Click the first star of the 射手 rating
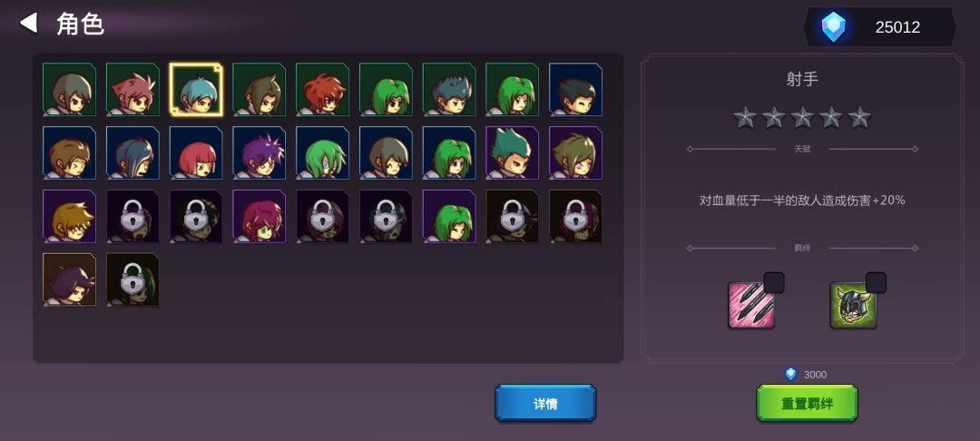This screenshot has height=441, width=980. click(745, 117)
